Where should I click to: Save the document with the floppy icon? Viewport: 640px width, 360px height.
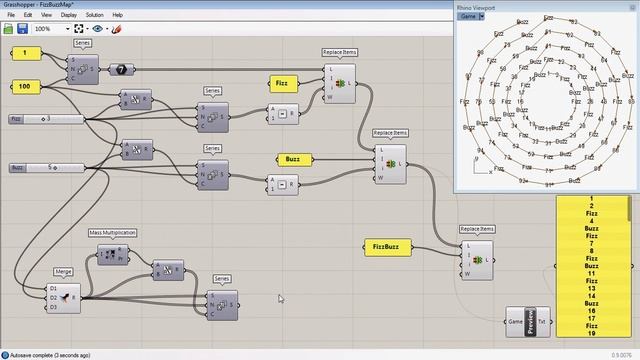22,29
